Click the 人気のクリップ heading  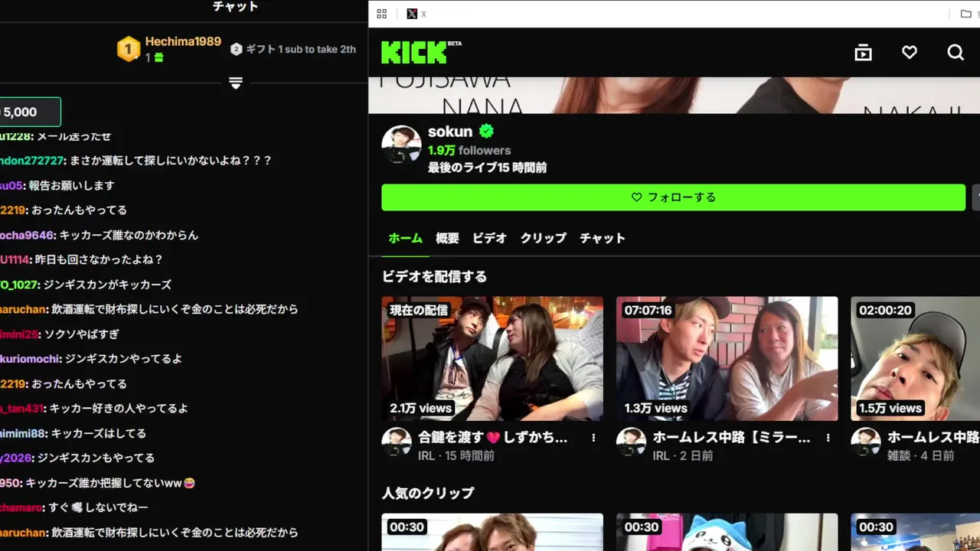pos(428,493)
